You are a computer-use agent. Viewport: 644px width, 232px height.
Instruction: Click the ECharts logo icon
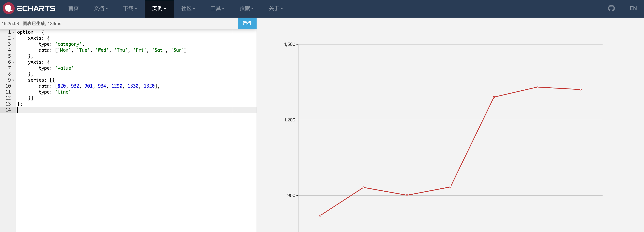coord(8,8)
